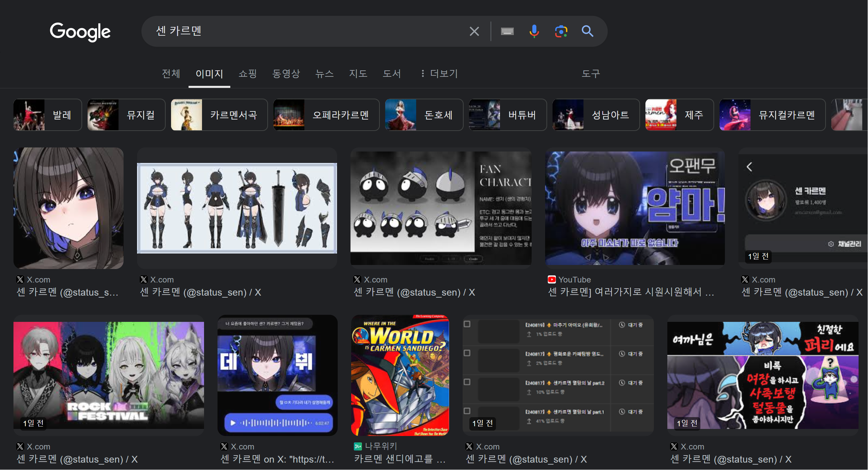This screenshot has width=868, height=470.
Task: Click title link under channel profile image
Action: coord(802,292)
